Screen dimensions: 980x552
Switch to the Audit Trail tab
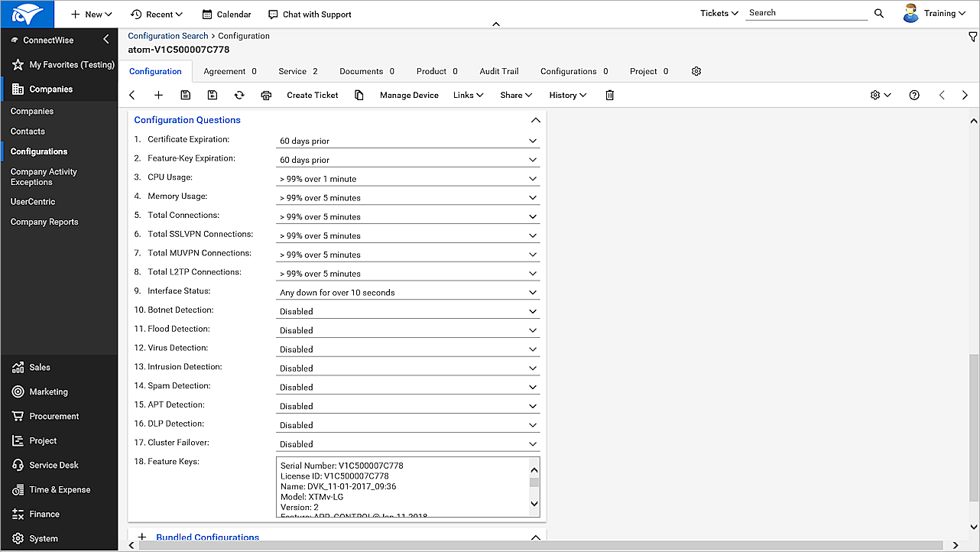tap(498, 71)
